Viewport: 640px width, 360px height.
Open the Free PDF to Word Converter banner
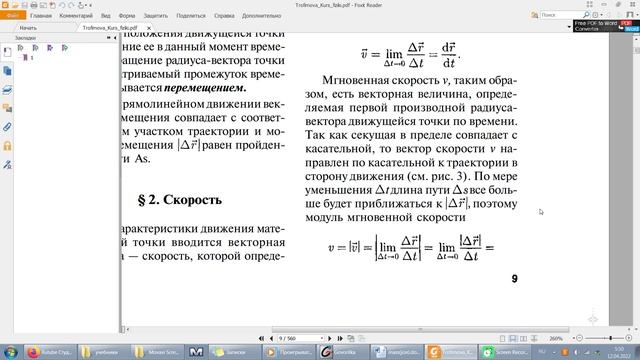[606, 26]
